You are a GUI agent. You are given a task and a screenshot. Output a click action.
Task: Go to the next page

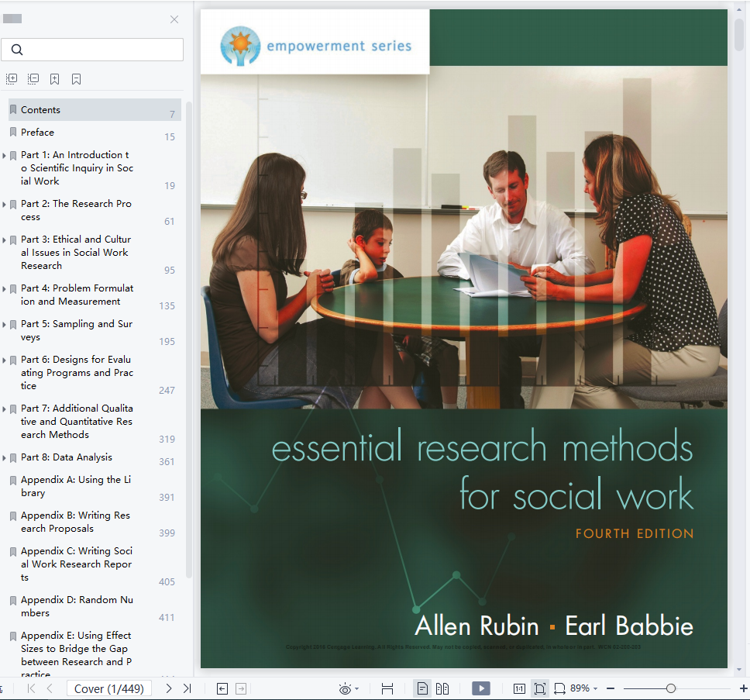tap(168, 688)
